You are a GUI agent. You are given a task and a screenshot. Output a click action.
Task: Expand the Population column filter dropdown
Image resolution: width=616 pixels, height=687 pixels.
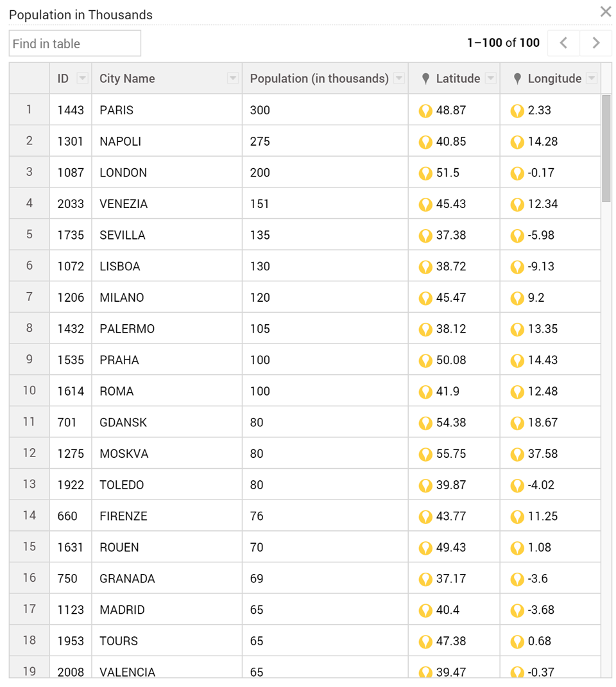pyautogui.click(x=399, y=78)
